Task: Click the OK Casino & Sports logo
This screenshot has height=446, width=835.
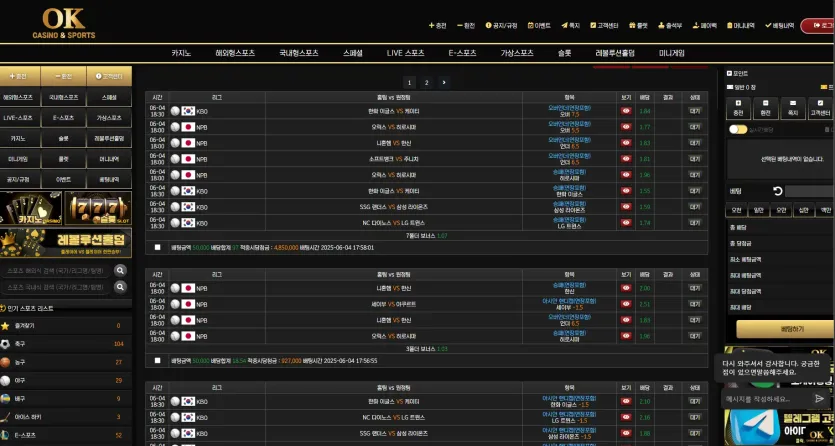Action: click(64, 23)
